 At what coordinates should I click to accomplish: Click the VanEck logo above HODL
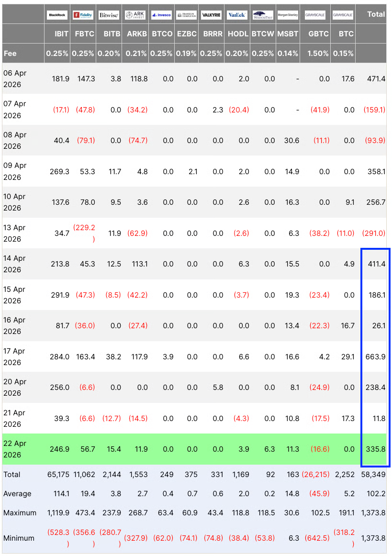point(237,15)
